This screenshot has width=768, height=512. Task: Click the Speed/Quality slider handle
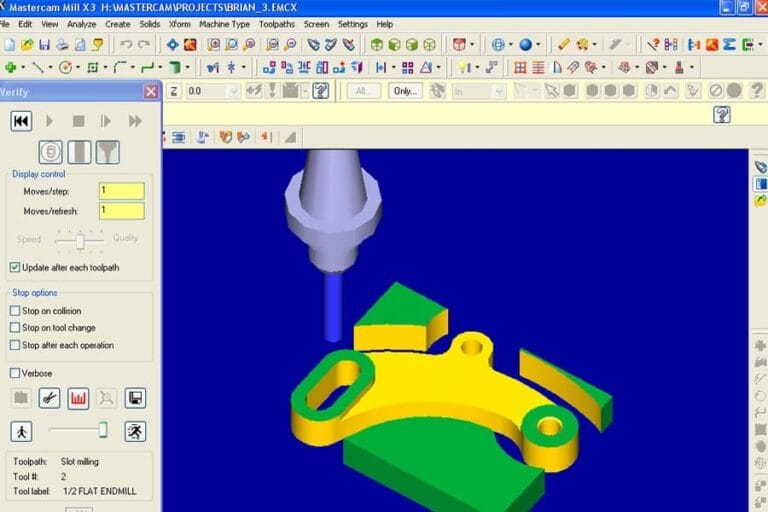click(81, 240)
